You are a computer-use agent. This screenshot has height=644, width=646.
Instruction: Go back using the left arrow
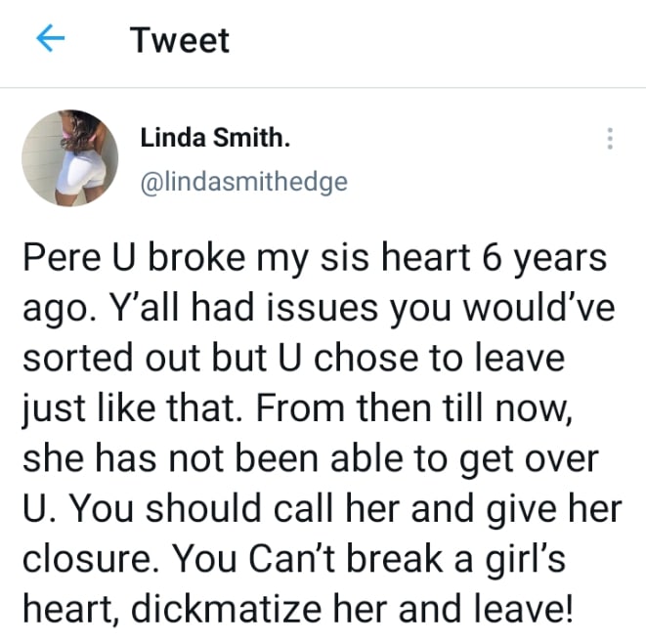[50, 40]
